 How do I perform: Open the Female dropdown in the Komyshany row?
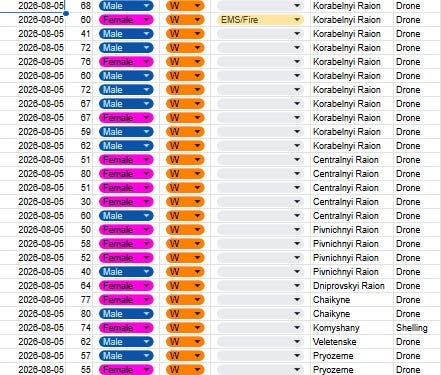pos(126,328)
